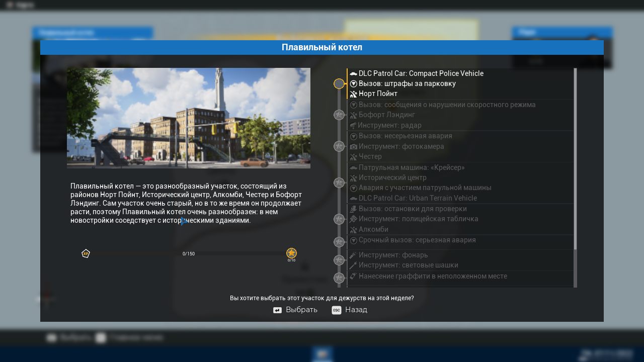
Task: Click the district icon beside Норт Пойнт
Action: coord(353,94)
